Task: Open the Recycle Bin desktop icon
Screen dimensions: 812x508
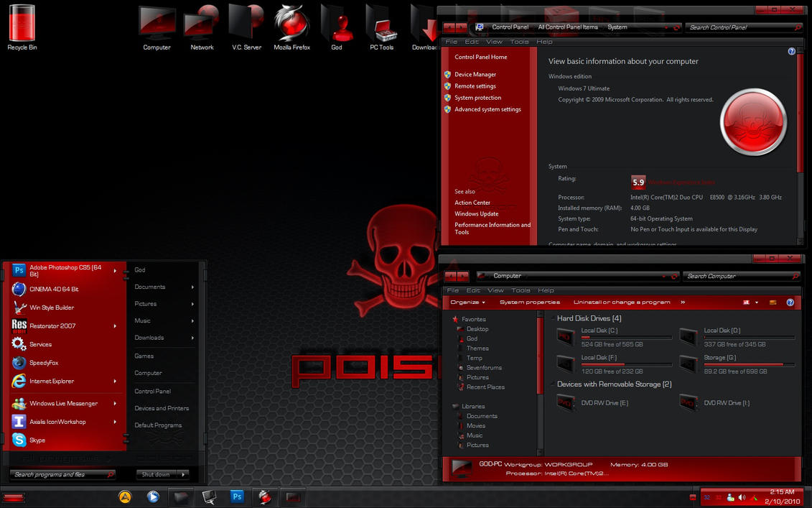Action: [22, 27]
